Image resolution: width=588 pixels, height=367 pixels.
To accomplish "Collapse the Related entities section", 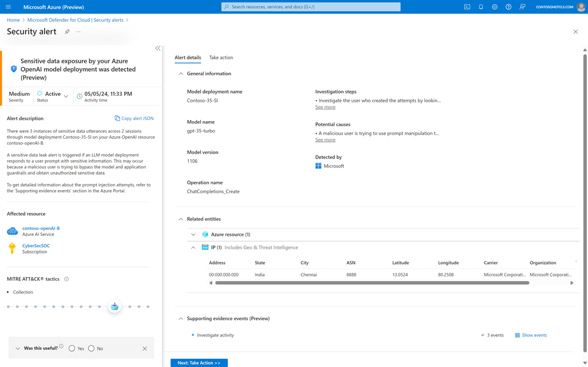I will [181, 219].
